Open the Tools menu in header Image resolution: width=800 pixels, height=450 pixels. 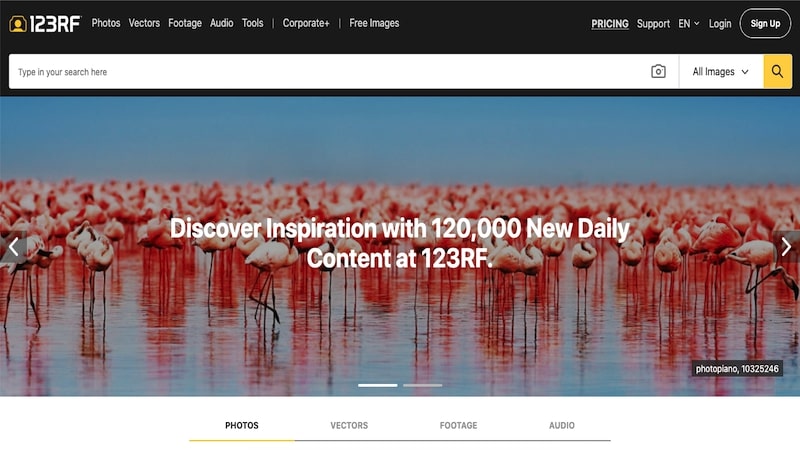coord(253,23)
